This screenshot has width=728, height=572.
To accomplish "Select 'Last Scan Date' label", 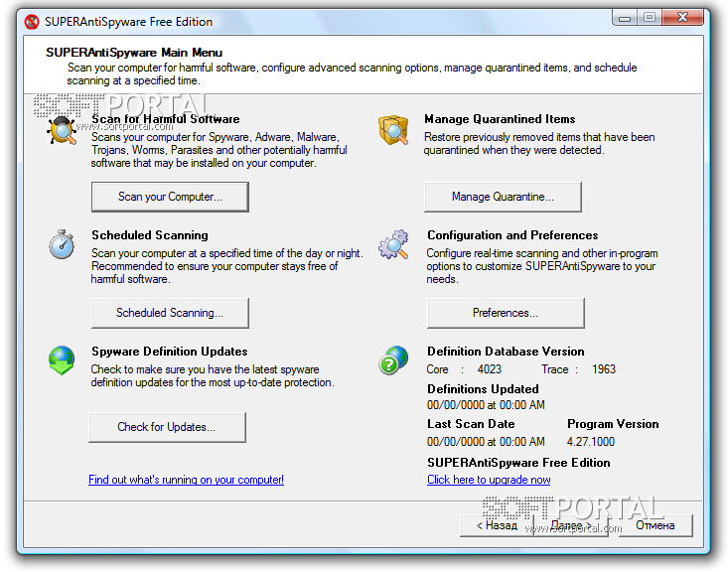I will pos(471,424).
